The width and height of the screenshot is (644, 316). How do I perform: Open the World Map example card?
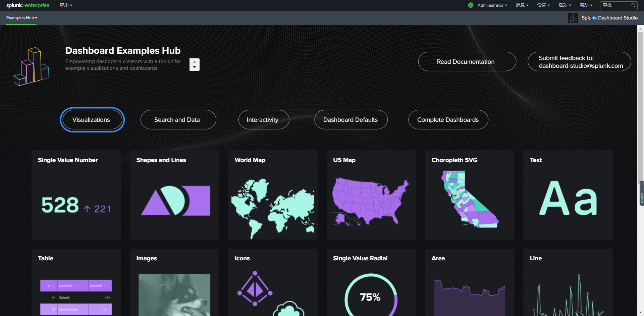pyautogui.click(x=273, y=195)
